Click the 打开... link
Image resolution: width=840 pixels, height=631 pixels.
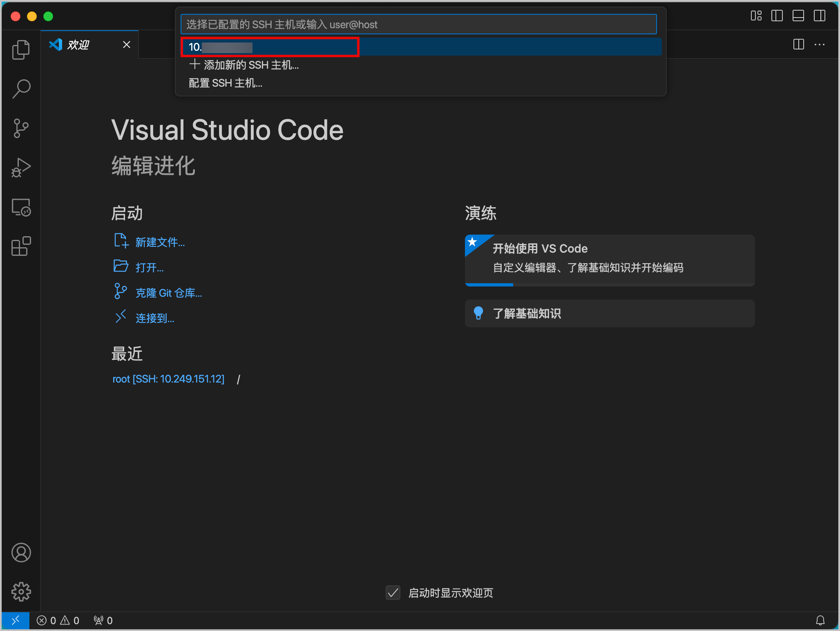pyautogui.click(x=150, y=268)
